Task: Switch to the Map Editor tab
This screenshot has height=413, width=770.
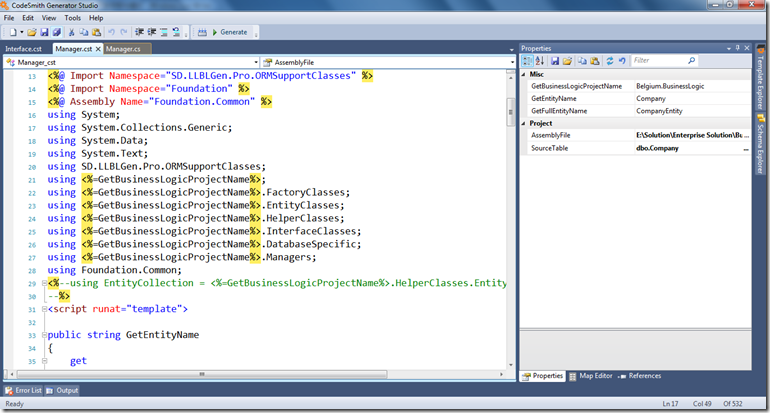Action: click(597, 376)
